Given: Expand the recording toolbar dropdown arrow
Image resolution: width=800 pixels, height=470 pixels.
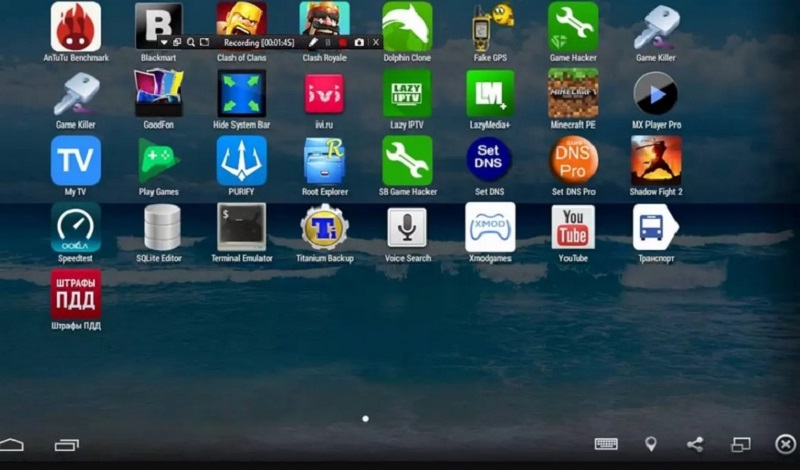Looking at the screenshot, I should tap(164, 42).
